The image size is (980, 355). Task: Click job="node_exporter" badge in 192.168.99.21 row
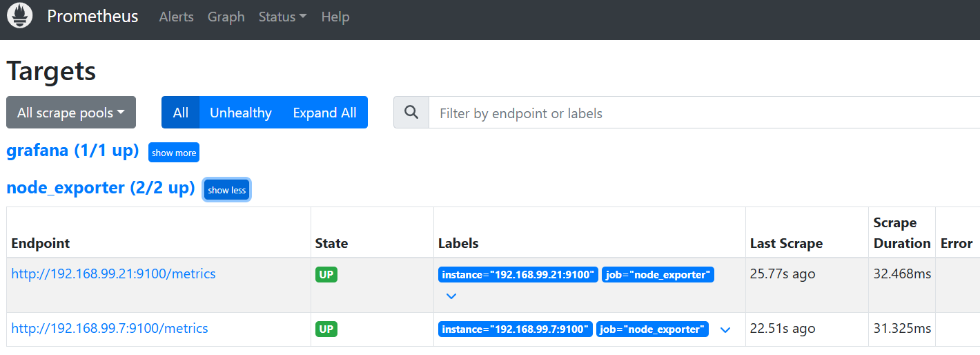tap(658, 275)
